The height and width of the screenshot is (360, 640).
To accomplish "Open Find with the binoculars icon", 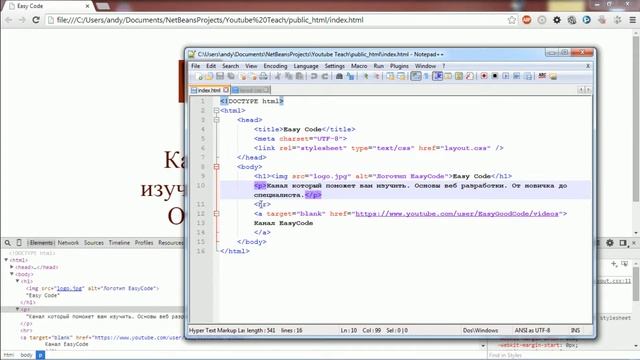I will pyautogui.click(x=339, y=76).
